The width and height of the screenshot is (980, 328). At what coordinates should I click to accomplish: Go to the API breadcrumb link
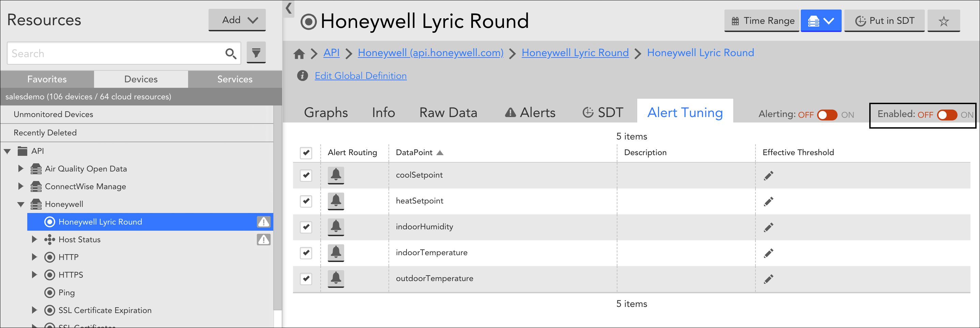[331, 53]
